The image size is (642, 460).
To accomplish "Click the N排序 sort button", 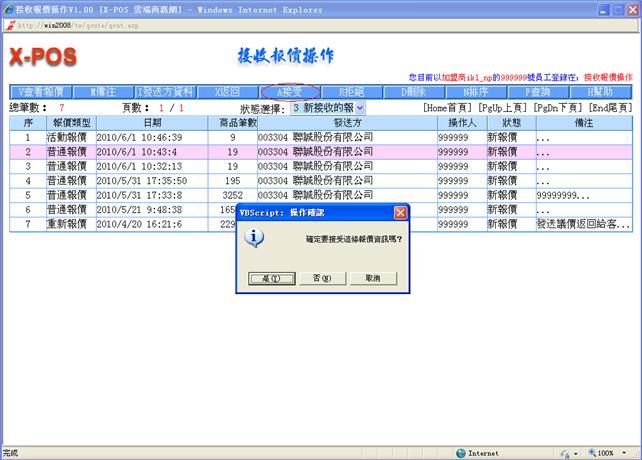I will [477, 92].
